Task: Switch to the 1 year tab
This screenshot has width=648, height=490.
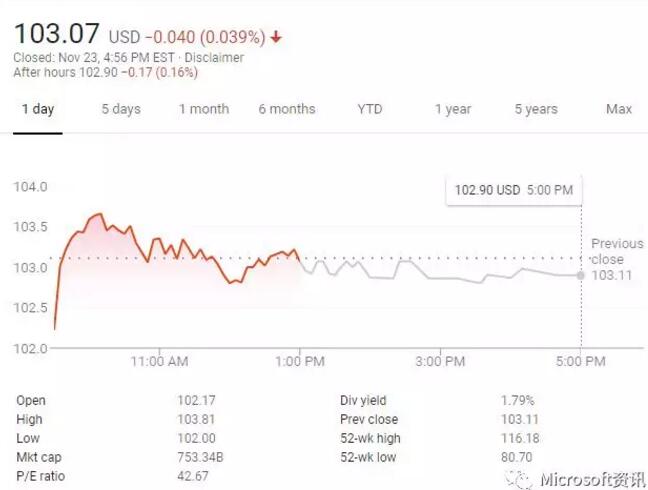Action: 453,109
